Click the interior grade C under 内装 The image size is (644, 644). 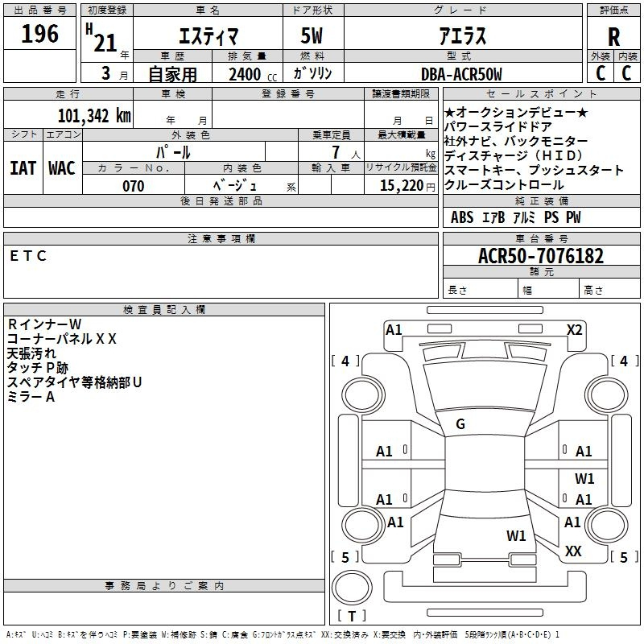(626, 73)
